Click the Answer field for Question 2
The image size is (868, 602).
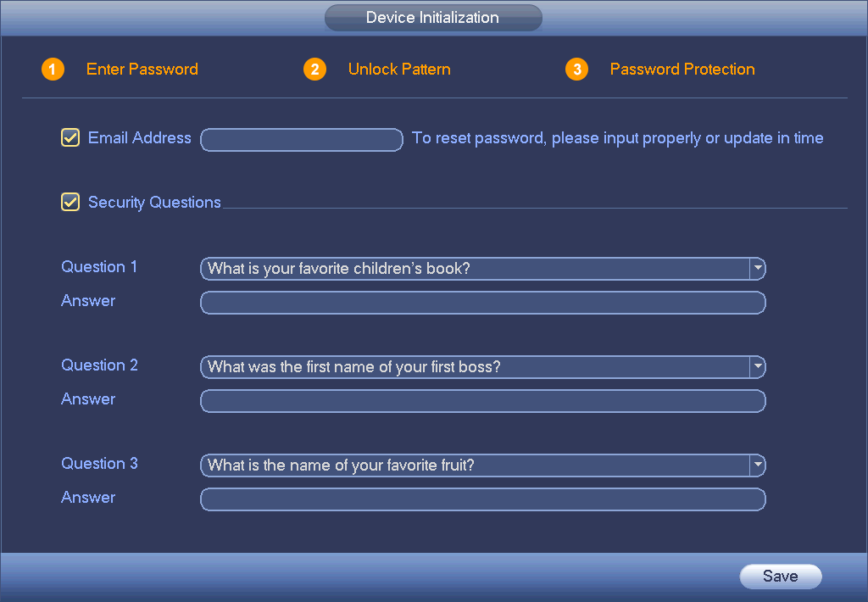pyautogui.click(x=482, y=401)
